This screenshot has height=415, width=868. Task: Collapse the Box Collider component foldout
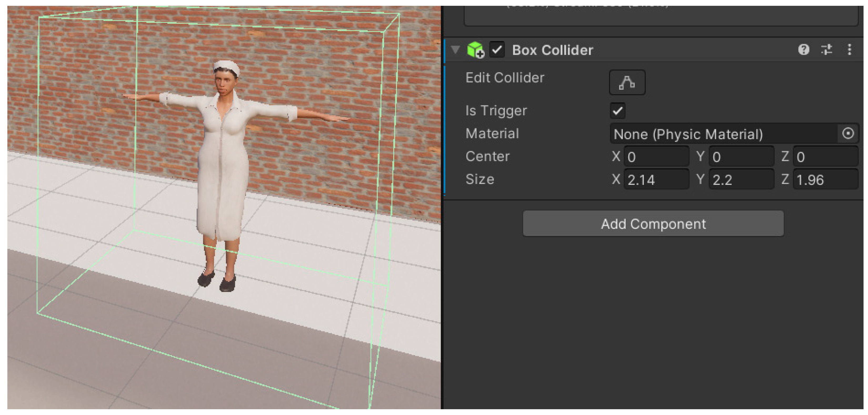(455, 50)
